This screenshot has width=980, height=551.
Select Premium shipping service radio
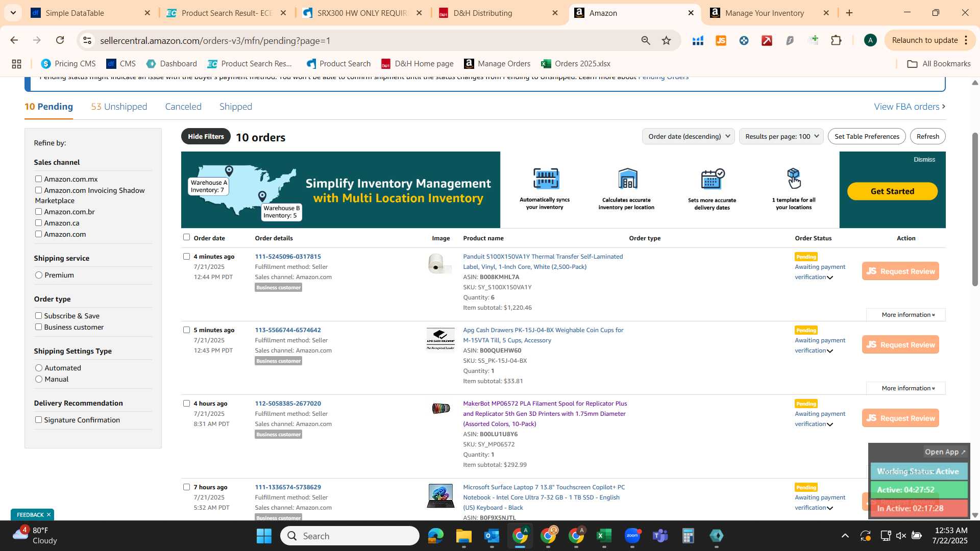click(x=39, y=275)
